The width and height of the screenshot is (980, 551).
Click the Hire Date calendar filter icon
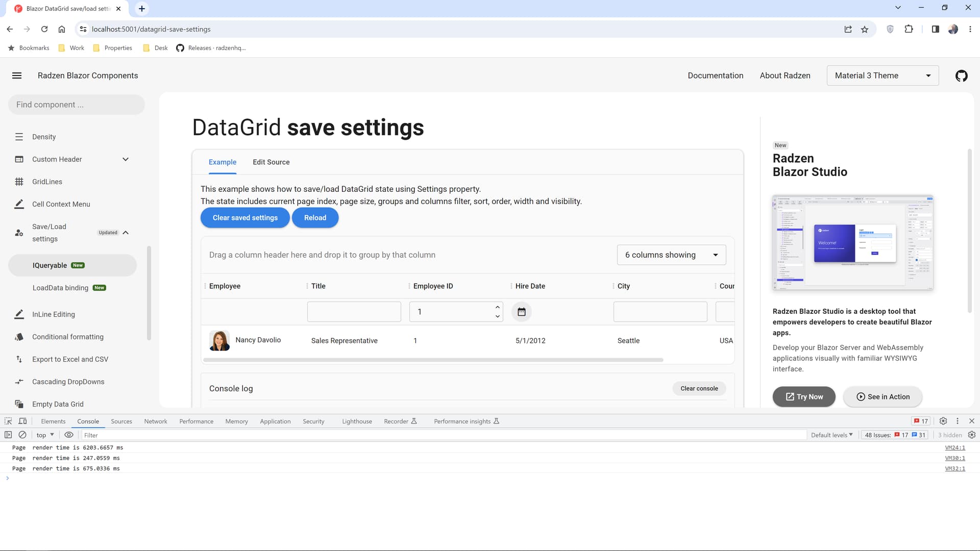pyautogui.click(x=521, y=312)
